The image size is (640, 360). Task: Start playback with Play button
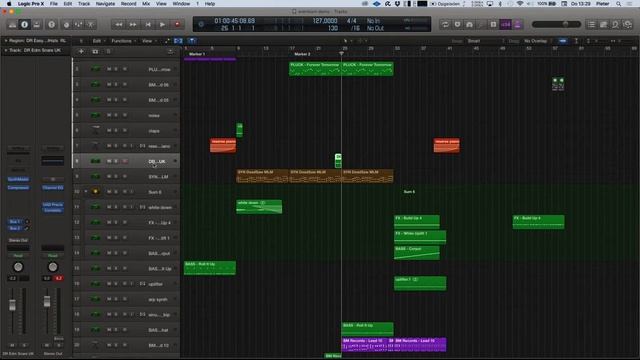(x=162, y=24)
